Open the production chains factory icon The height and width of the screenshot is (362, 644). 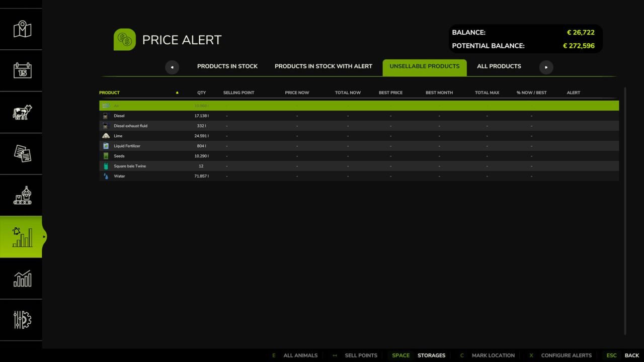(22, 195)
